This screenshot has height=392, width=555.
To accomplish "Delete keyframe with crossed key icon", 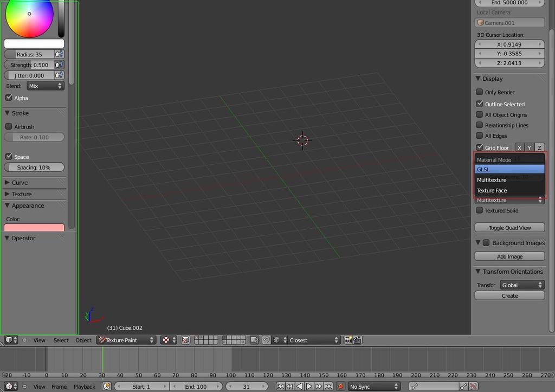I will 473,387.
